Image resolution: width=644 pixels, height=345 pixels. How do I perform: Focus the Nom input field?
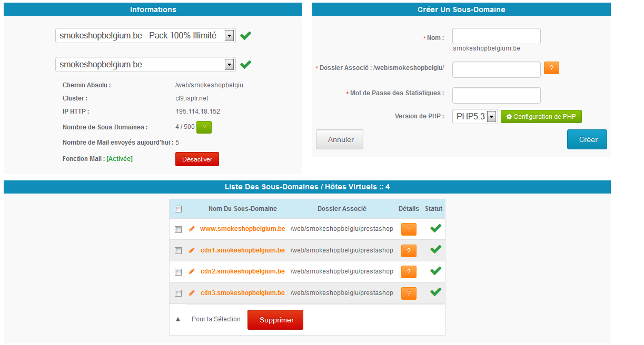coord(497,36)
